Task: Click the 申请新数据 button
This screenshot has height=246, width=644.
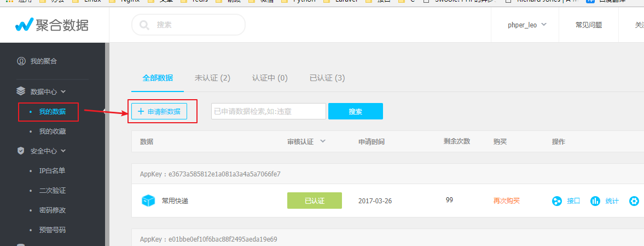Action: pyautogui.click(x=159, y=111)
